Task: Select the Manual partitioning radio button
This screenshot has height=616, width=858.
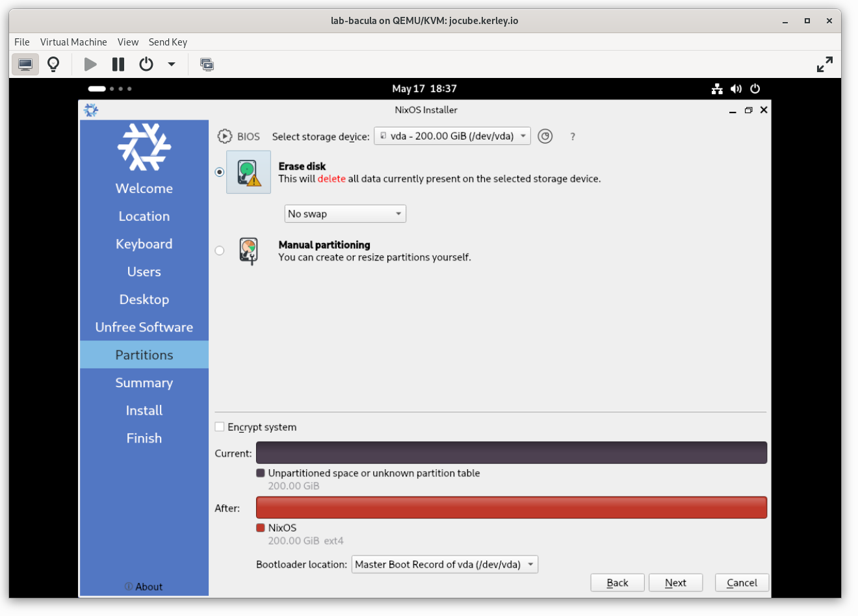Action: [x=220, y=251]
